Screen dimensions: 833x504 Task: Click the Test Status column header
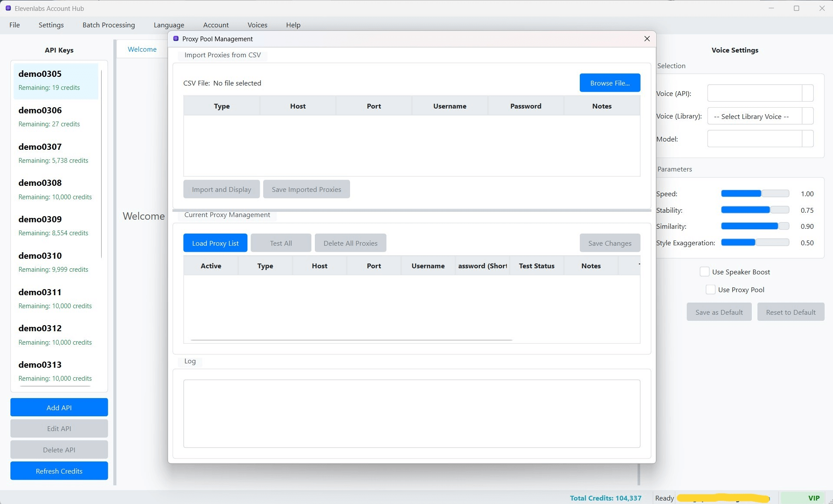537,266
